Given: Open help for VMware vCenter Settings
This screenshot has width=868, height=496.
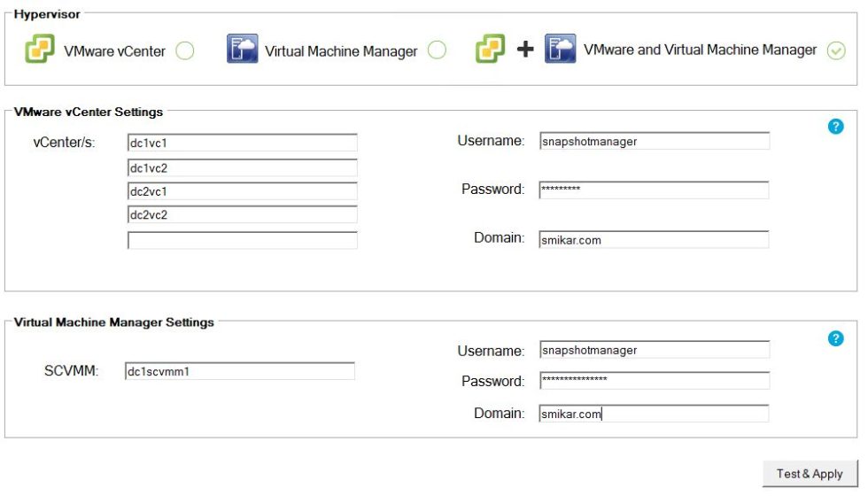Looking at the screenshot, I should [834, 127].
